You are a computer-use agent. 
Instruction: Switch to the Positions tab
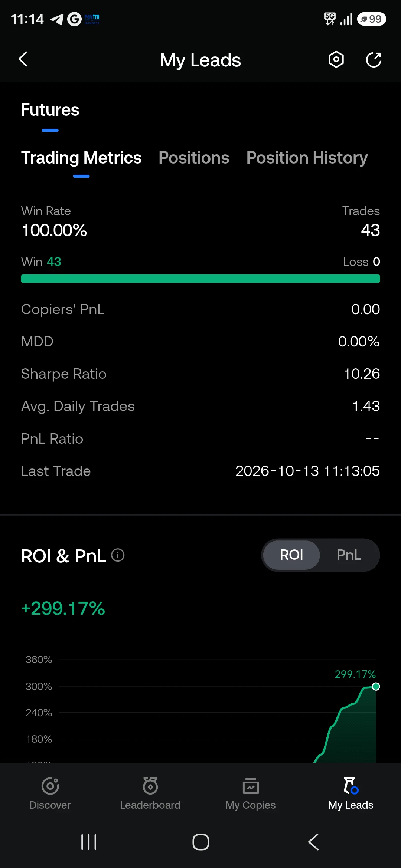coord(194,158)
